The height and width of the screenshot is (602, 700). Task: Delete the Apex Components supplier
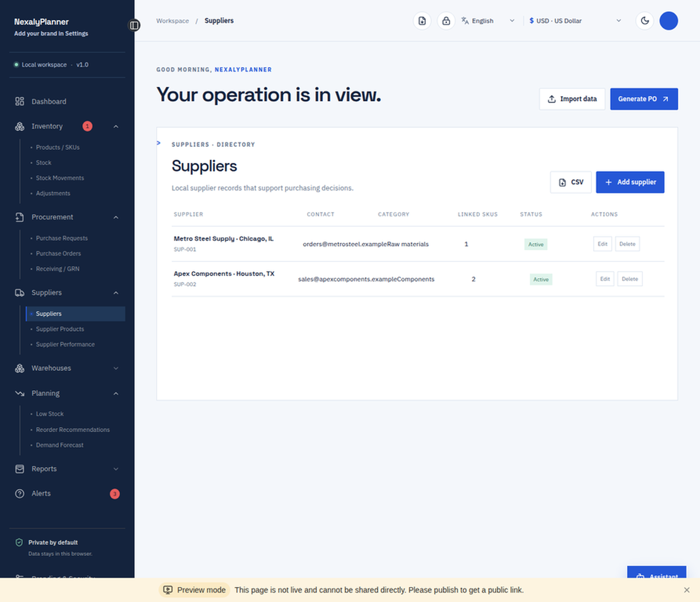click(x=630, y=279)
